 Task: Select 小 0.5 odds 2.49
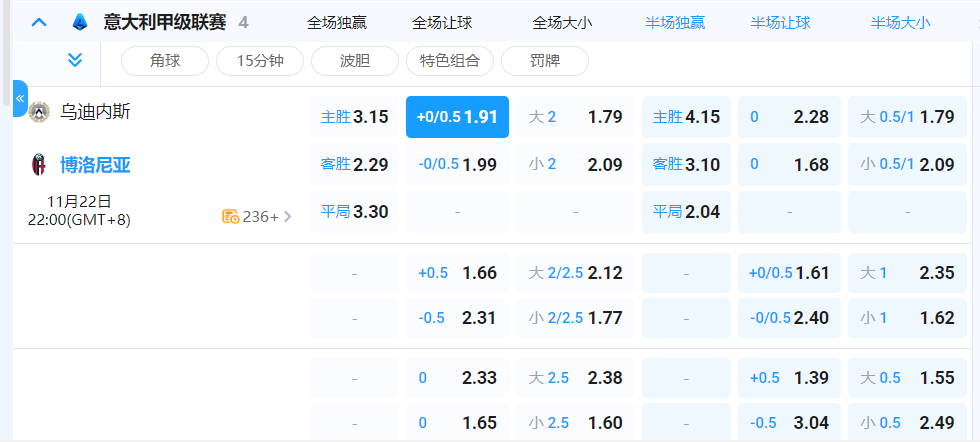click(x=908, y=423)
